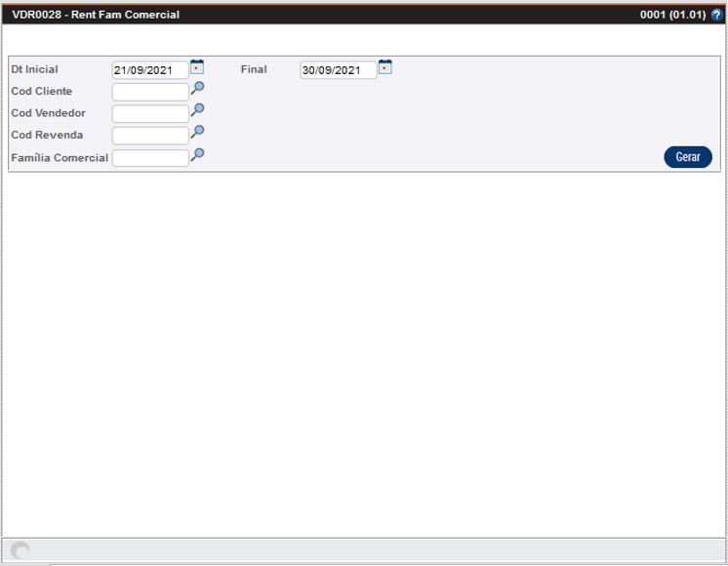Open the Dt Inicial calendar picker
Image resolution: width=728 pixels, height=566 pixels.
coord(197,67)
